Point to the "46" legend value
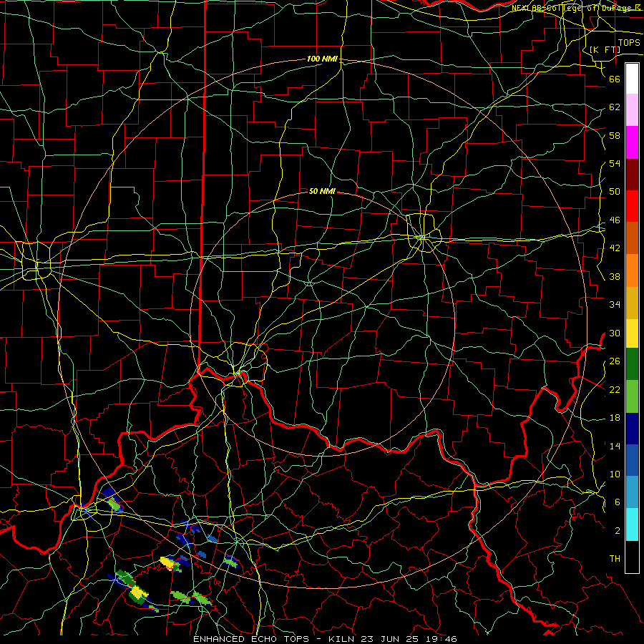This screenshot has width=644, height=644. (x=615, y=220)
